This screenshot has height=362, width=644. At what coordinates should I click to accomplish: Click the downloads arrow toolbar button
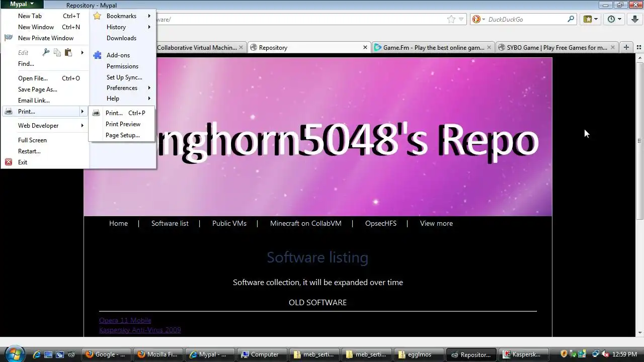635,19
